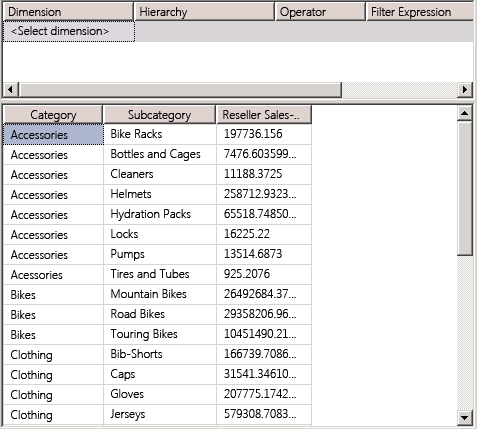
Task: Click the Dimension column header
Action: tap(68, 12)
